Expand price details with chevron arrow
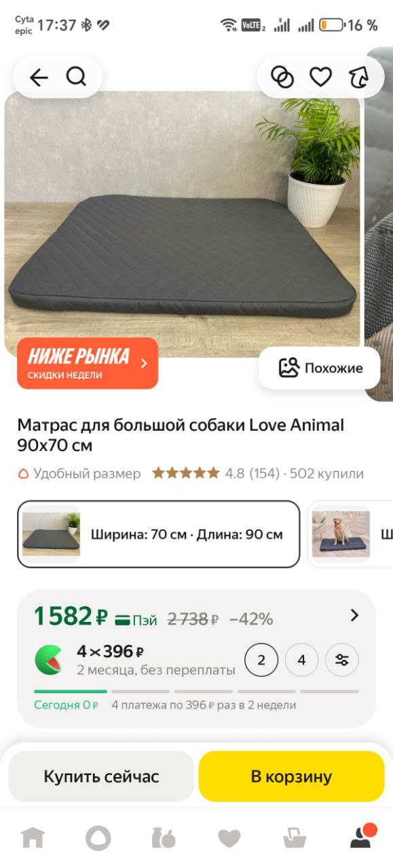This screenshot has width=393, height=868. [354, 616]
